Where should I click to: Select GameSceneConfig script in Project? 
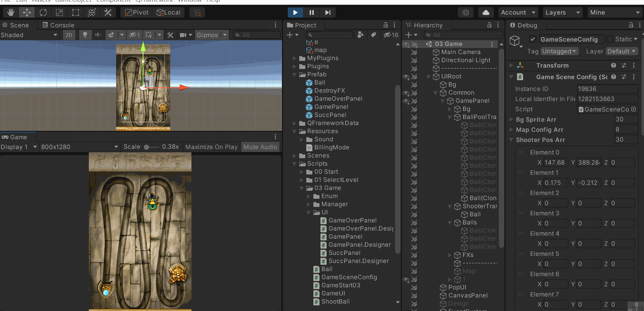pyautogui.click(x=345, y=277)
